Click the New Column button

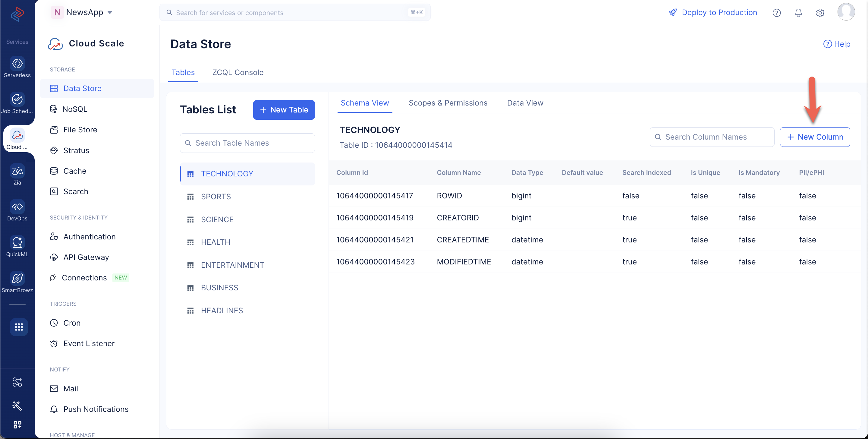click(x=814, y=137)
